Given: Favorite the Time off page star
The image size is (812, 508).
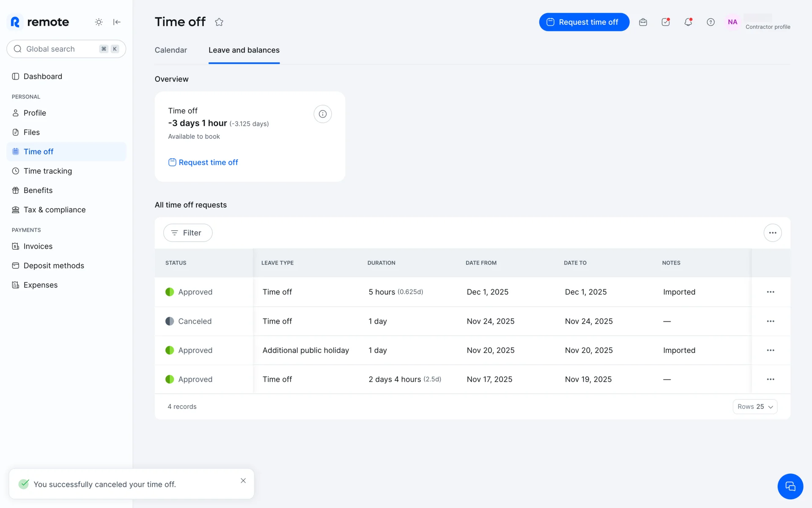Looking at the screenshot, I should click(219, 22).
